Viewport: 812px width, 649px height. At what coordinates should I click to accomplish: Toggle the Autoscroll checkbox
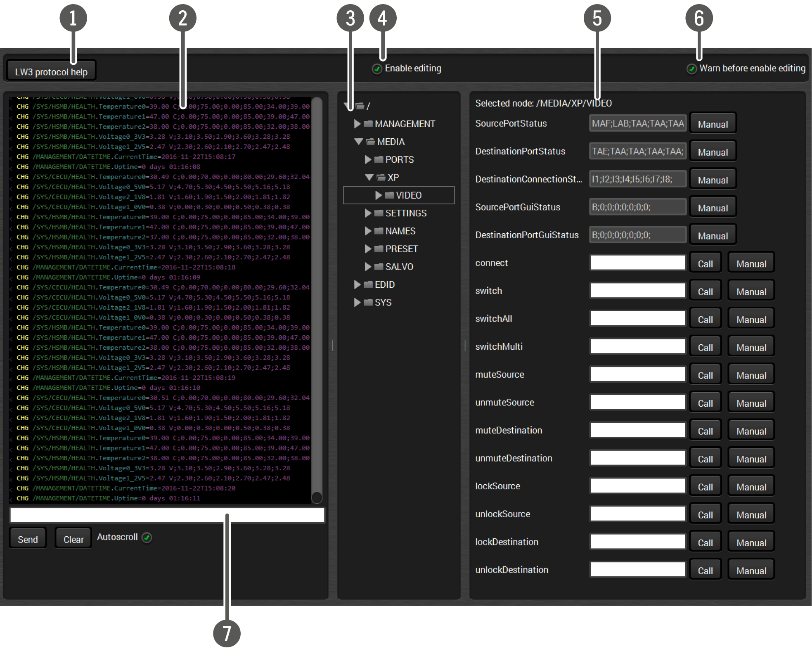click(147, 537)
